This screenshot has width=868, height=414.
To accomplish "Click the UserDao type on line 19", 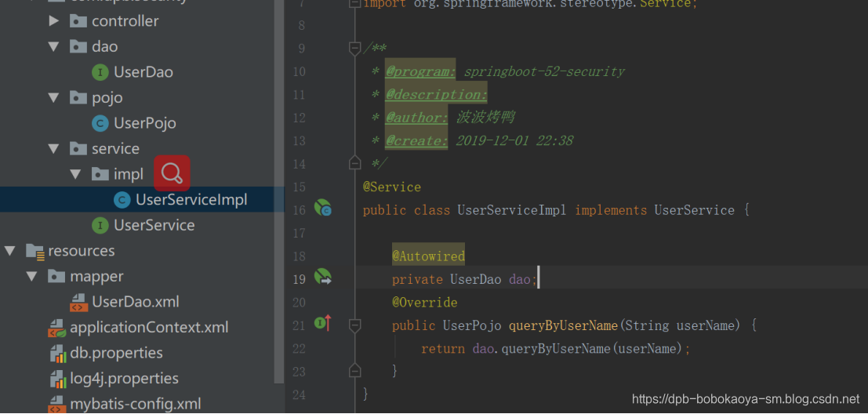I will tap(475, 279).
